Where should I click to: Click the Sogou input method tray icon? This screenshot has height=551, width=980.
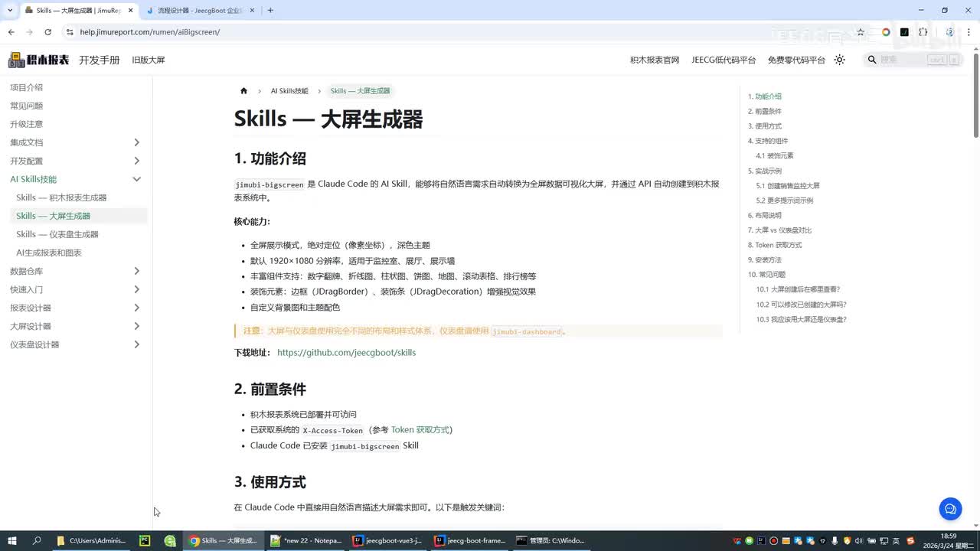click(910, 540)
